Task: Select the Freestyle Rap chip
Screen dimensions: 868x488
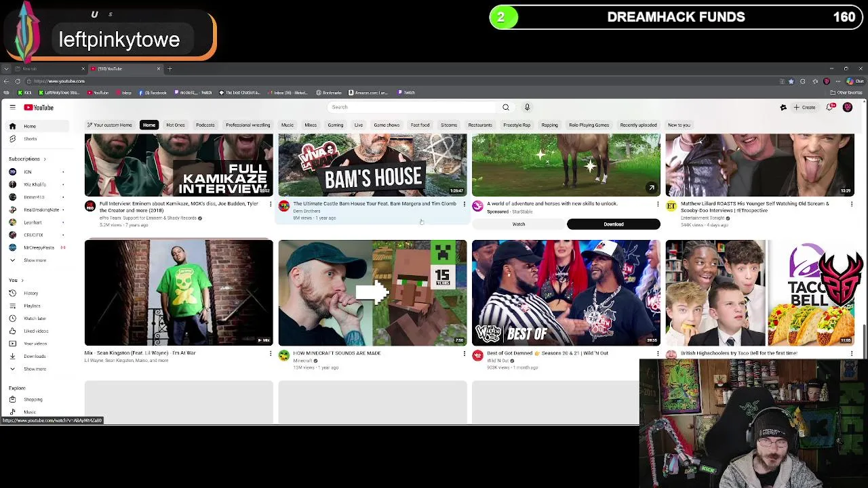Action: [x=517, y=125]
